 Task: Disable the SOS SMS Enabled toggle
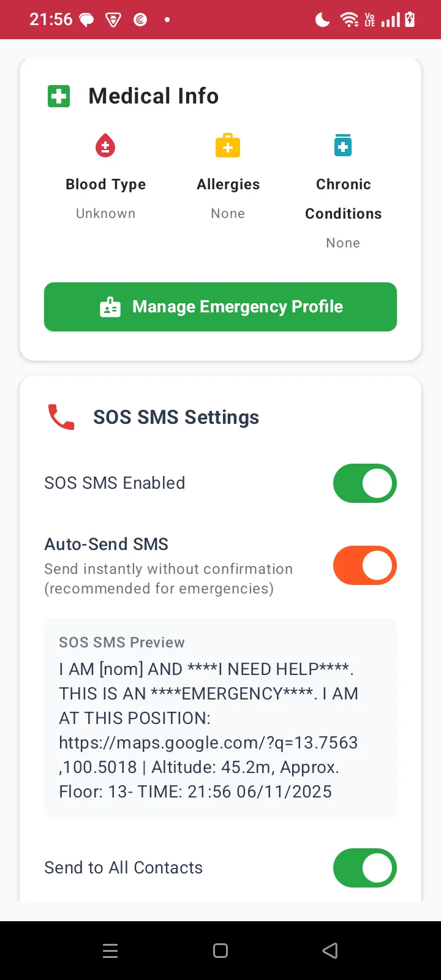click(364, 483)
